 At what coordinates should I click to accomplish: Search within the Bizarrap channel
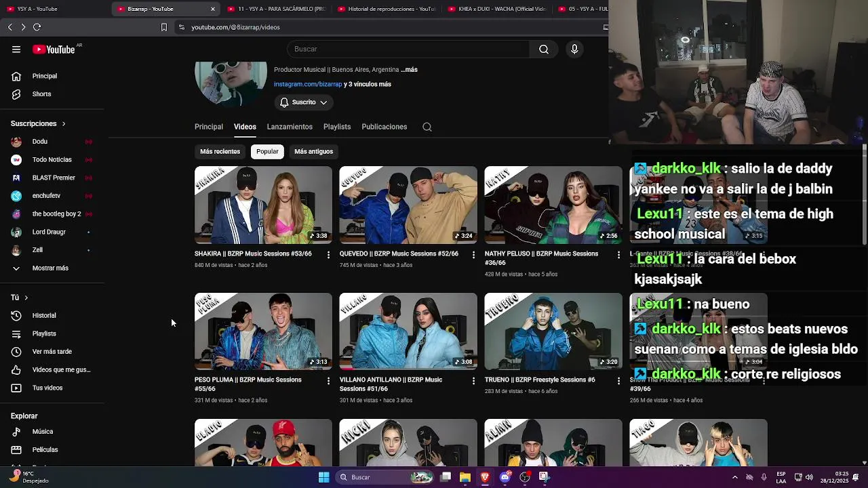coord(427,127)
